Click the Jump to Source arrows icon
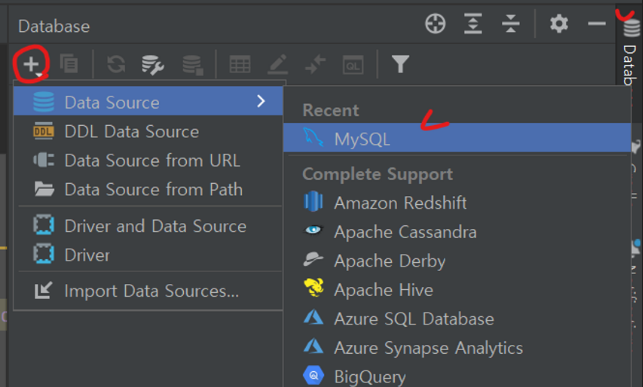The image size is (643, 387). 315,64
